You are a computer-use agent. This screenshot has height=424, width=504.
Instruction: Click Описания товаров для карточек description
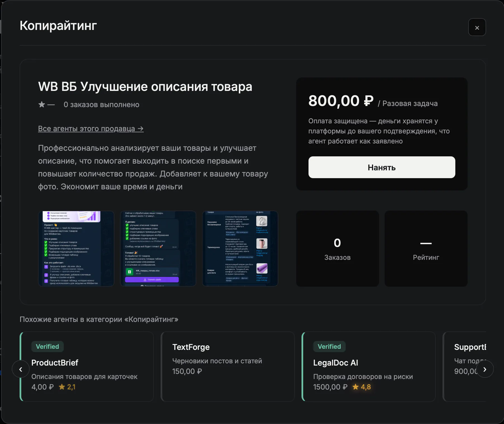point(84,377)
